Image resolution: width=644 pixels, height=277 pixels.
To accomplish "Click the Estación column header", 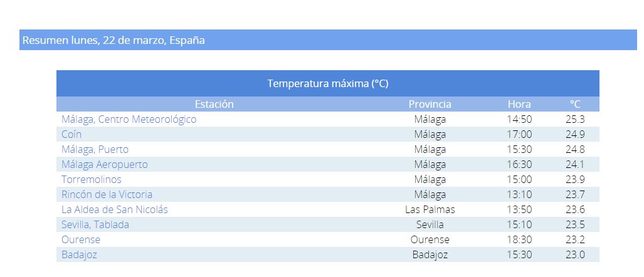I will point(214,104).
